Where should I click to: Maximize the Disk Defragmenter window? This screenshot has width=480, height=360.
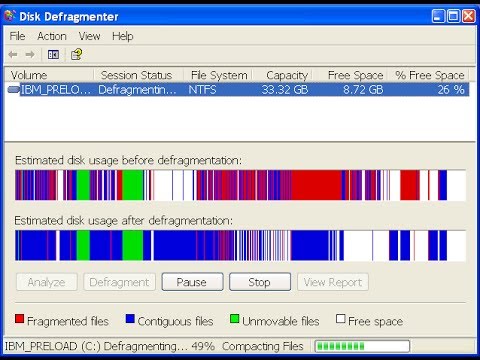pos(454,16)
